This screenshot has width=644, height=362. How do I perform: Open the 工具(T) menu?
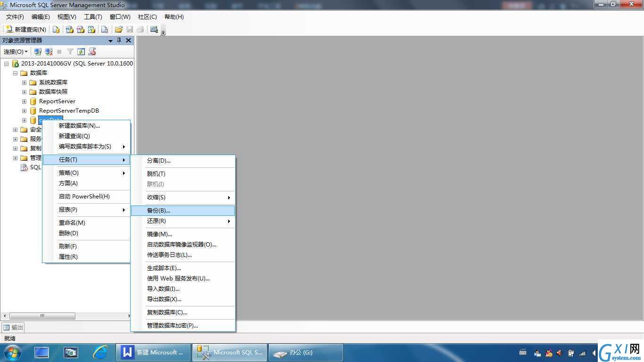(93, 17)
